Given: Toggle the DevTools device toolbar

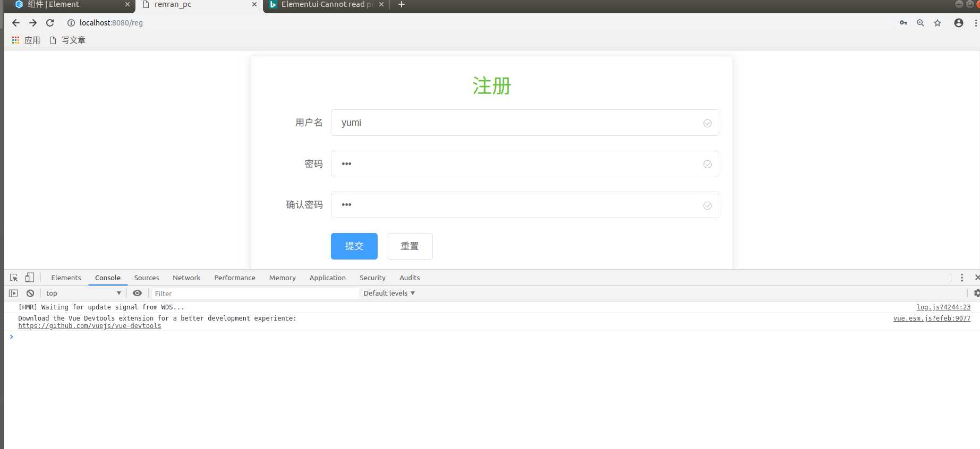Looking at the screenshot, I should tap(30, 278).
